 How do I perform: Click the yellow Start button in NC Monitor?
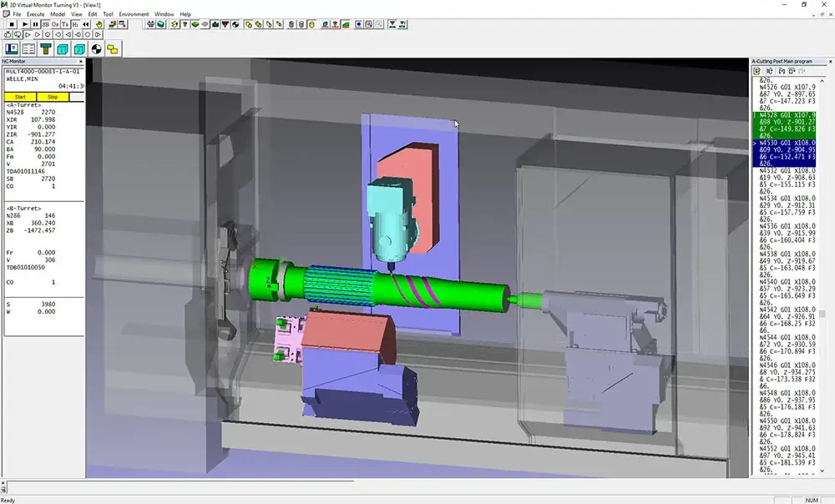tap(20, 97)
